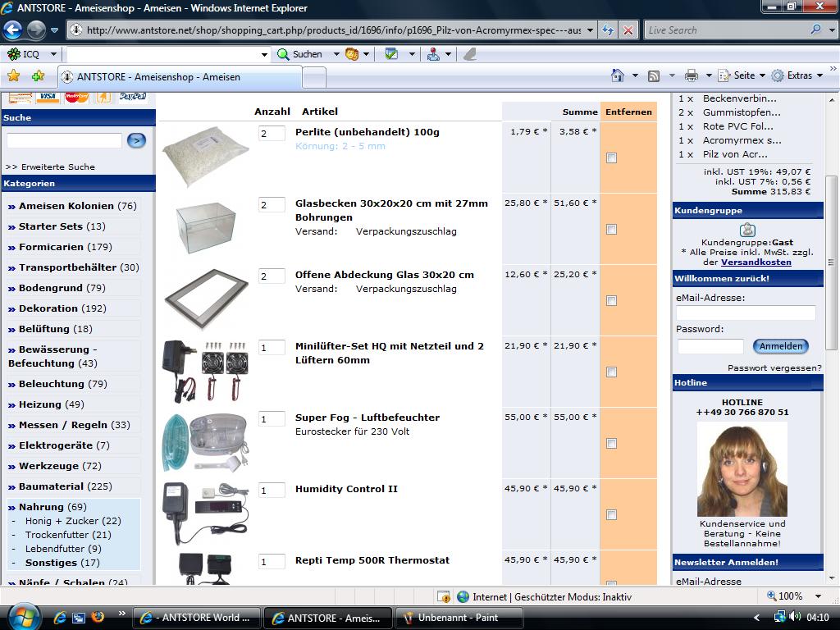Open the Favorites star icon
This screenshot has width=840, height=630.
tap(13, 75)
